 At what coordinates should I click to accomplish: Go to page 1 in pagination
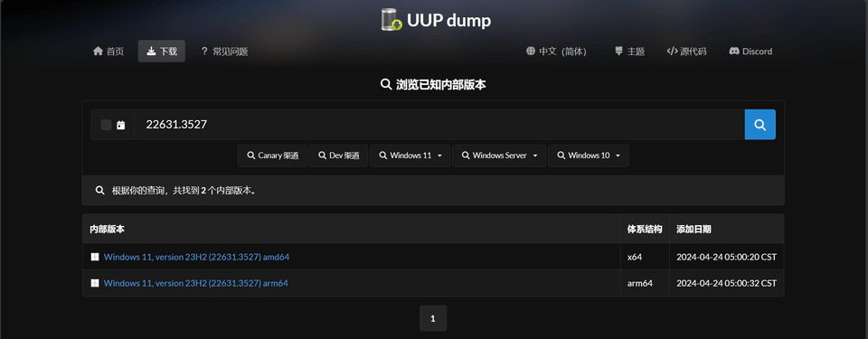[x=433, y=318]
